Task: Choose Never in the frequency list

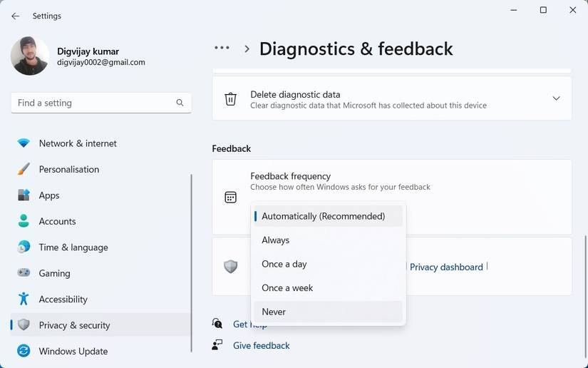Action: [274, 312]
